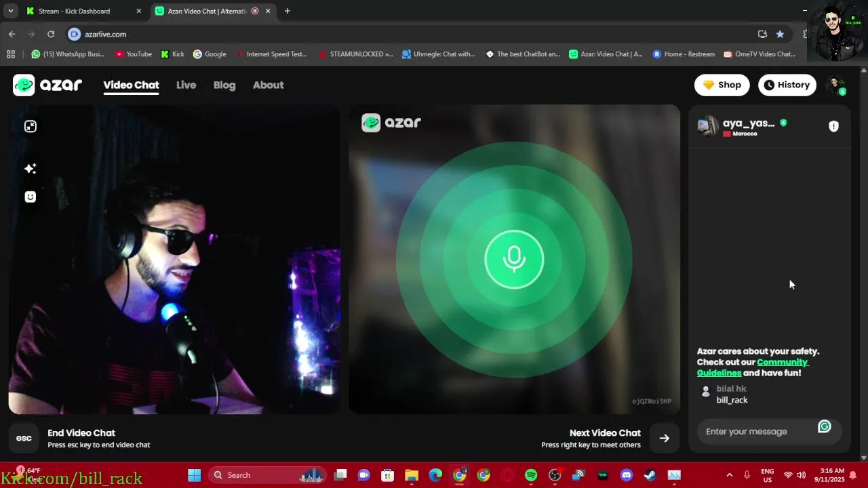Go back in browser history
The height and width of the screenshot is (488, 868).
click(12, 34)
